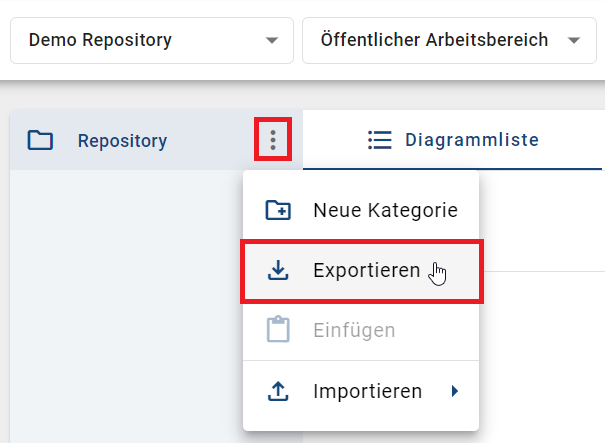Viewport: 605px width, 443px height.
Task: Click the Einfügen clipboard icon
Action: point(278,330)
